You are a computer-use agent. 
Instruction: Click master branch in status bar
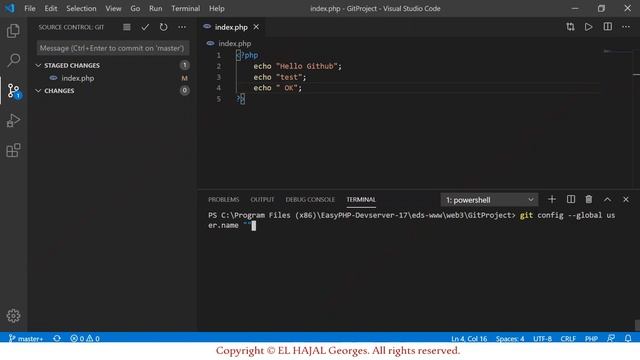(26, 338)
